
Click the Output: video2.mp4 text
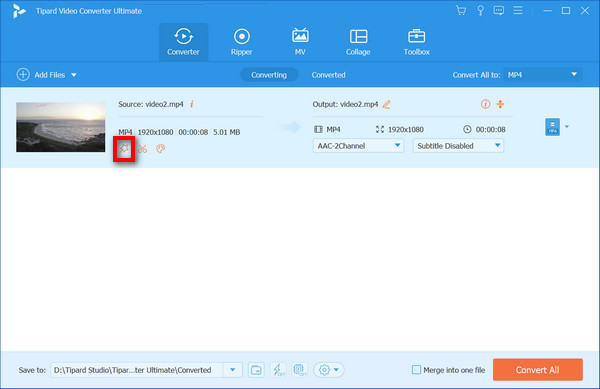tap(345, 104)
